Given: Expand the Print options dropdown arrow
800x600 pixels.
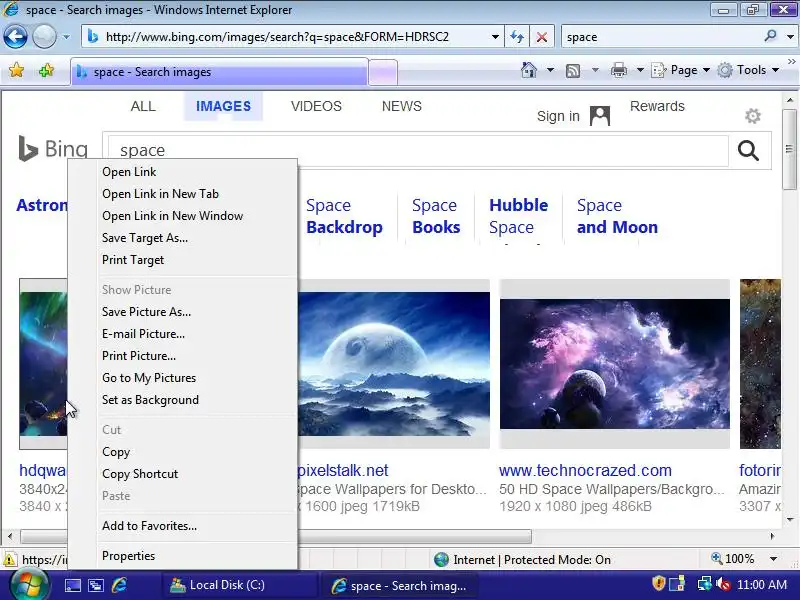Looking at the screenshot, I should click(x=640, y=70).
